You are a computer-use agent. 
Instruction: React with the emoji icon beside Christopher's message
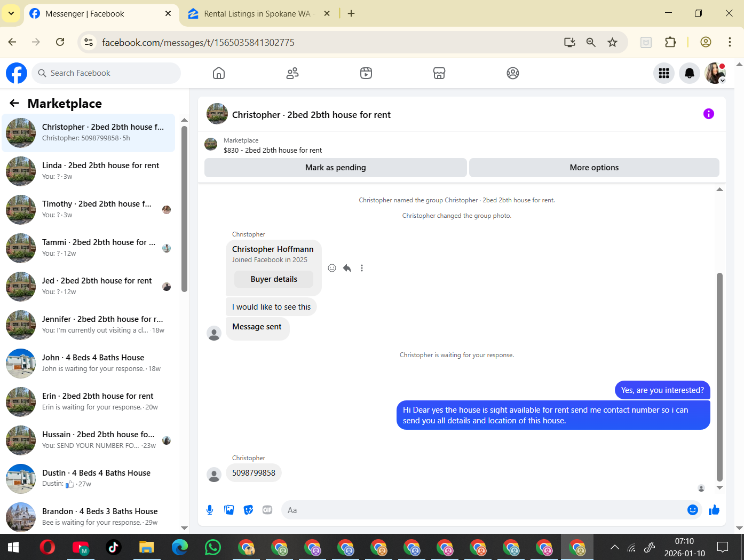[332, 268]
